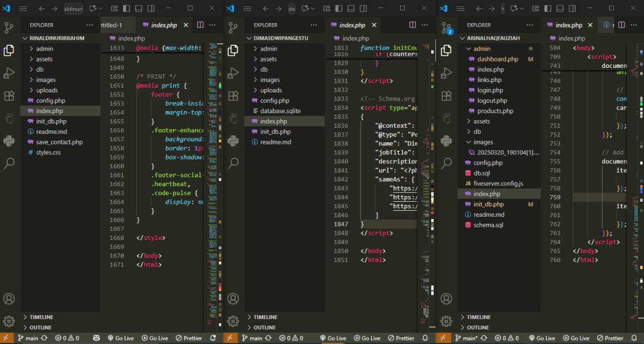Screen dimensions: 644x344
Task: Open the hamburger application menu
Action: tap(22, 9)
